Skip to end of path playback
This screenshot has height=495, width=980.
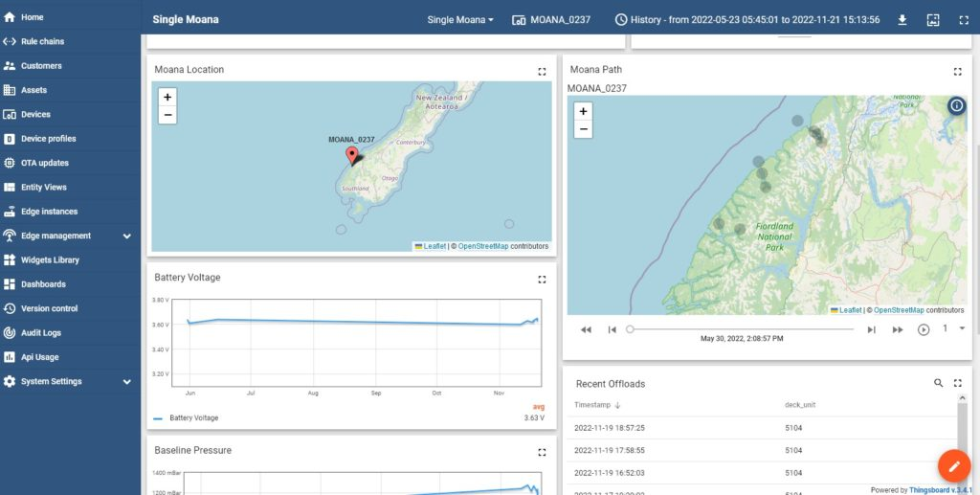(871, 329)
